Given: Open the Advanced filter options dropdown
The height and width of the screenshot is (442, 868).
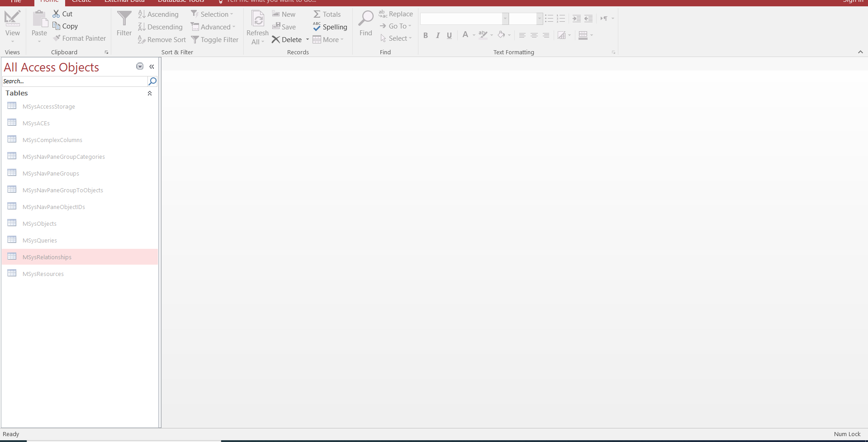Looking at the screenshot, I should tap(213, 27).
